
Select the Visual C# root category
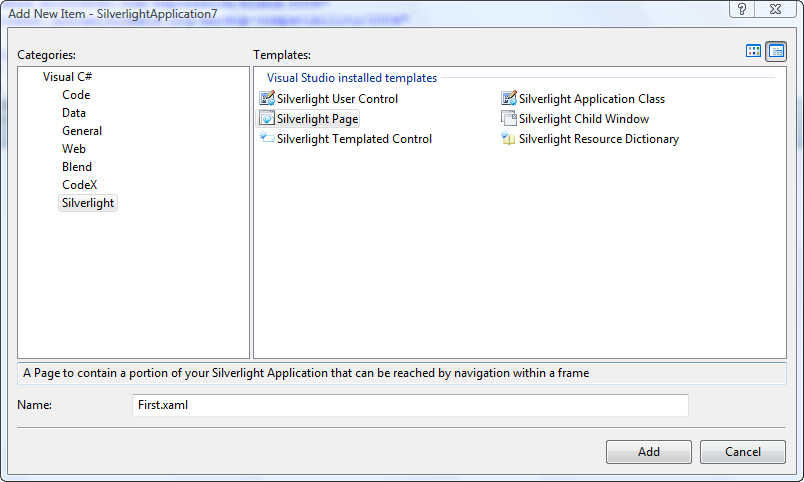point(67,77)
